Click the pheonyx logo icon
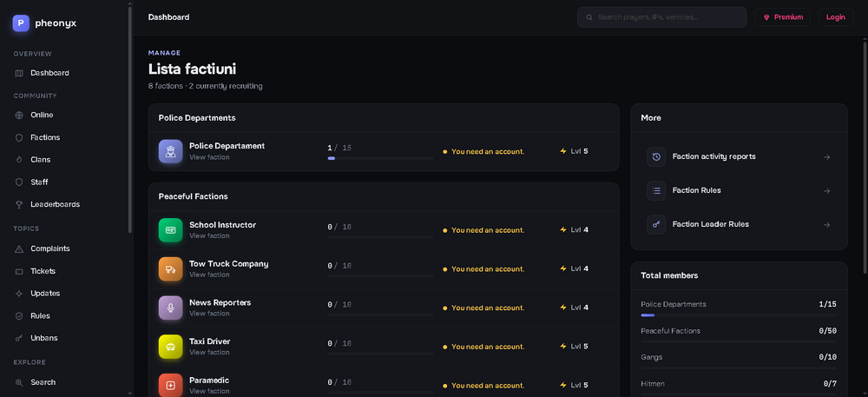 (x=21, y=23)
